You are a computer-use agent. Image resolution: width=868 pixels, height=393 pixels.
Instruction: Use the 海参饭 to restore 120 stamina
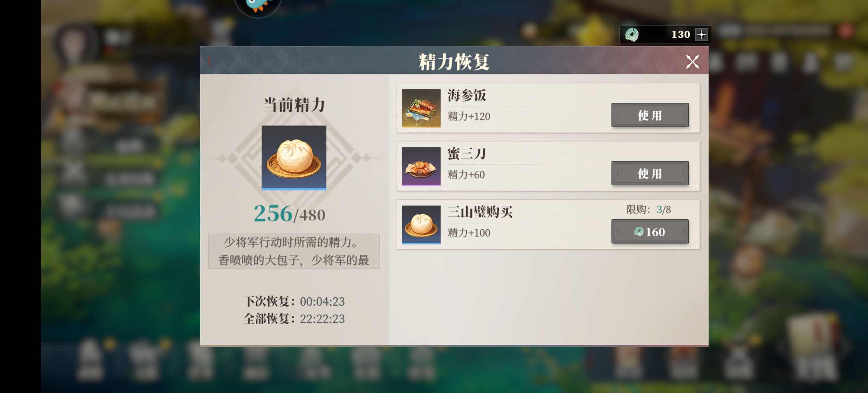point(650,115)
